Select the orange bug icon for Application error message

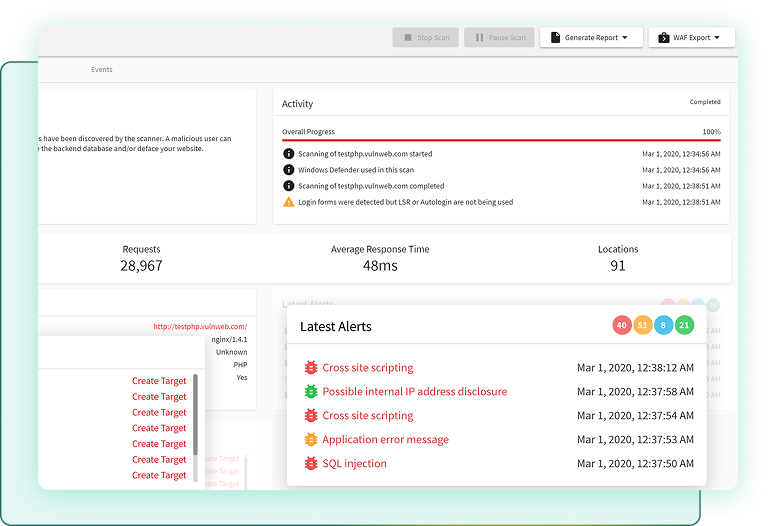(311, 440)
